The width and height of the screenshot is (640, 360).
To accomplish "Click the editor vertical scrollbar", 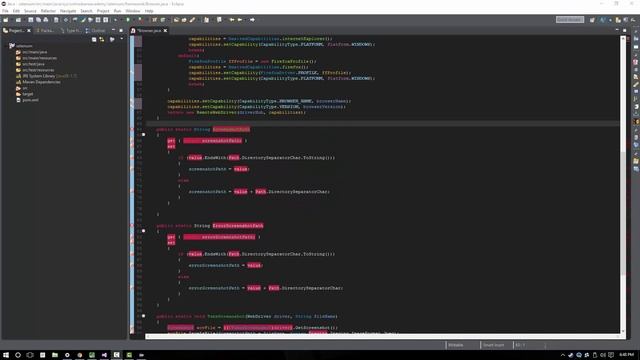I will pyautogui.click(x=623, y=184).
